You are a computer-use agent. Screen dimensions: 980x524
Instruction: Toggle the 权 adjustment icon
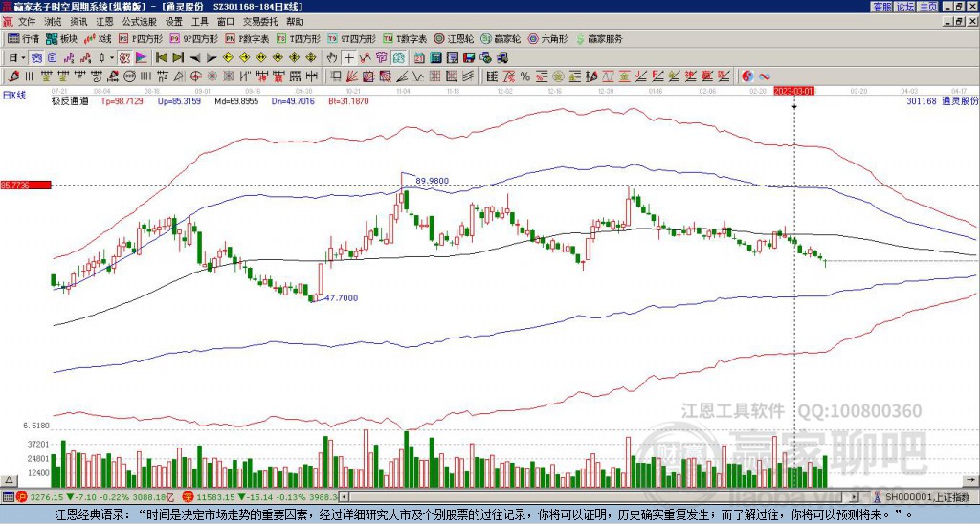(x=125, y=58)
